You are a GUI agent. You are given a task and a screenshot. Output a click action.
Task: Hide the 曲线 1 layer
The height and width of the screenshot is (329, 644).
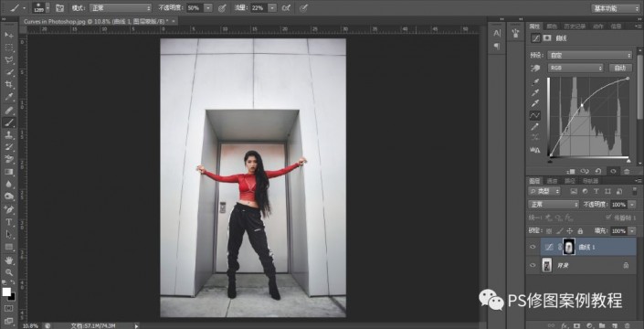[533, 247]
